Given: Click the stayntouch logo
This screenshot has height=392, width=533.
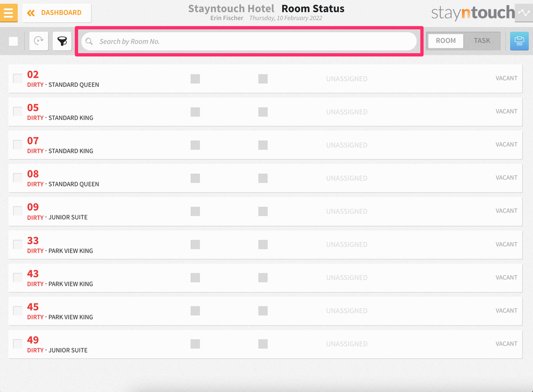Looking at the screenshot, I should 473,13.
